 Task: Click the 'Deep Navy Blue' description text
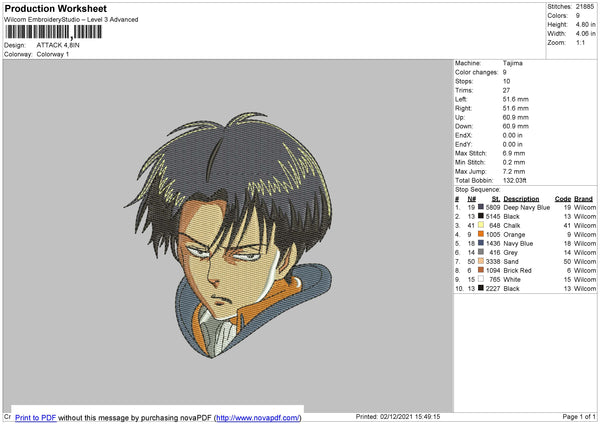pos(527,207)
